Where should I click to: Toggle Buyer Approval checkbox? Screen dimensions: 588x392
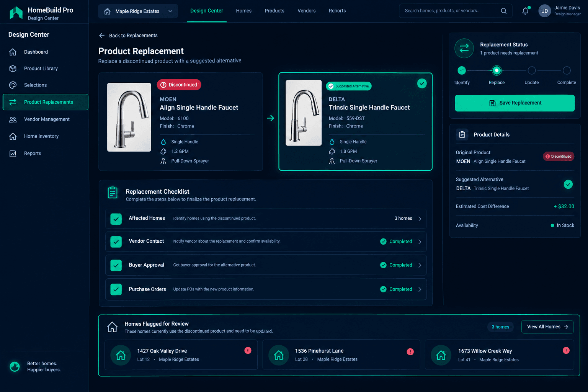tap(116, 265)
